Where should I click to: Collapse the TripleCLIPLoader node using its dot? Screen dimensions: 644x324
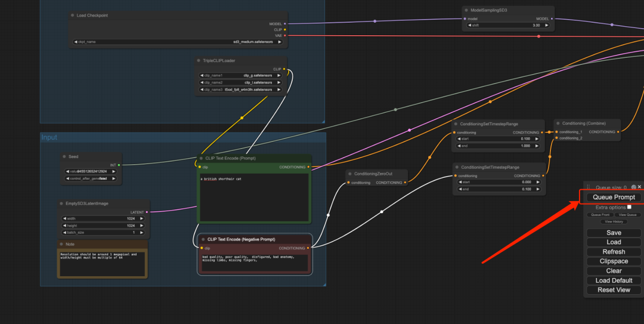pyautogui.click(x=199, y=60)
